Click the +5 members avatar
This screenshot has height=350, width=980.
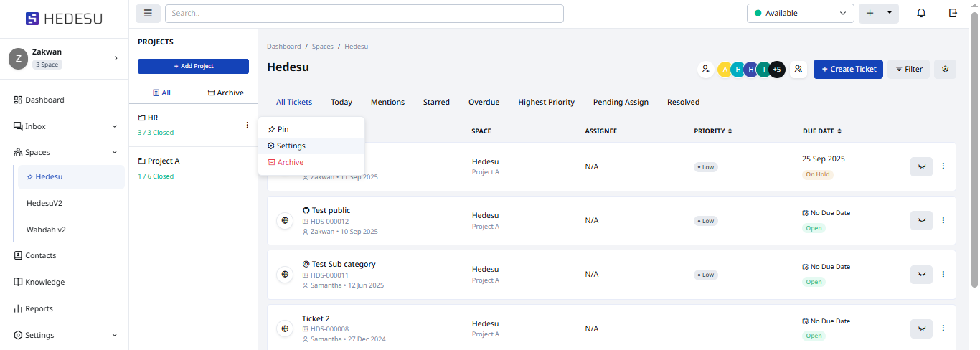[x=776, y=70]
